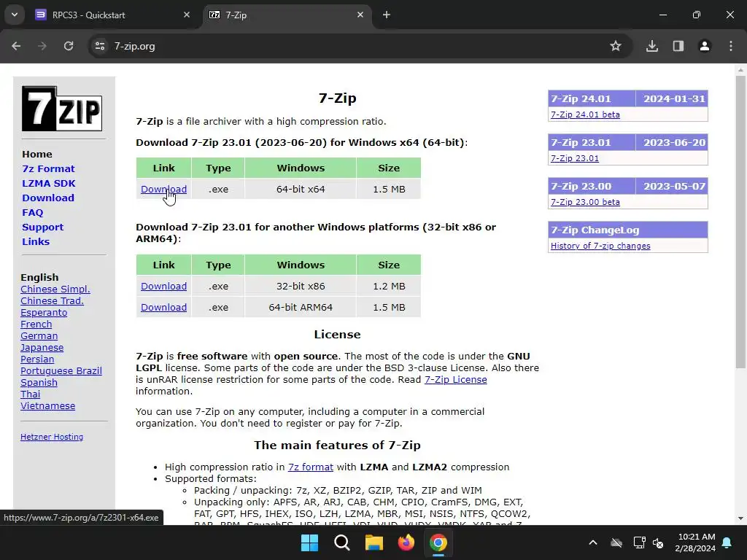Close the RPCS3 - Quickstart tab
747x560 pixels.
(x=187, y=15)
